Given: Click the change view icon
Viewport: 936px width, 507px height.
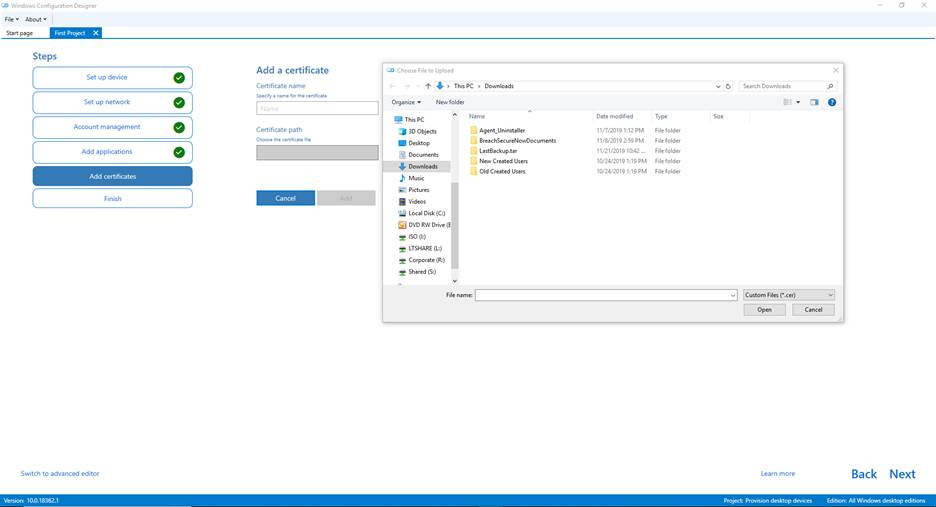Looking at the screenshot, I should pyautogui.click(x=788, y=102).
